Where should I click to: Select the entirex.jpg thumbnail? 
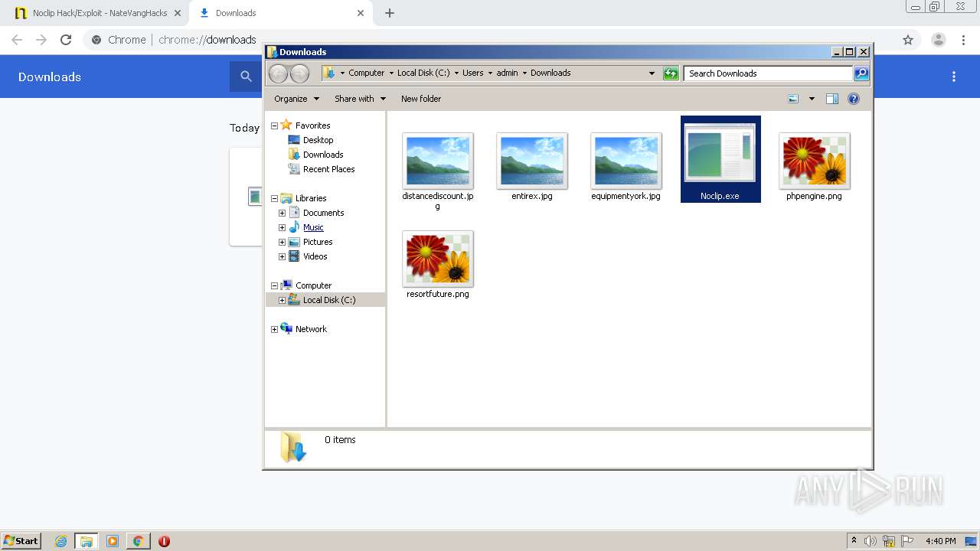(x=532, y=161)
